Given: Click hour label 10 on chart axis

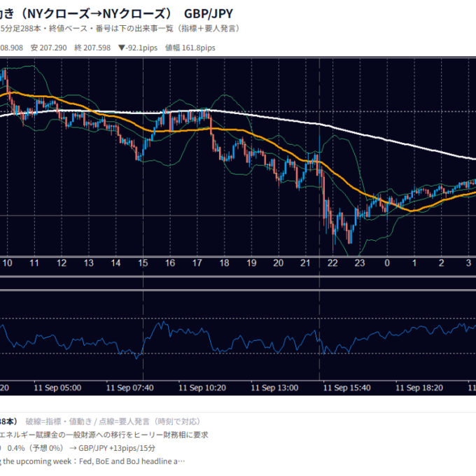Looking at the screenshot, I should point(7,263).
